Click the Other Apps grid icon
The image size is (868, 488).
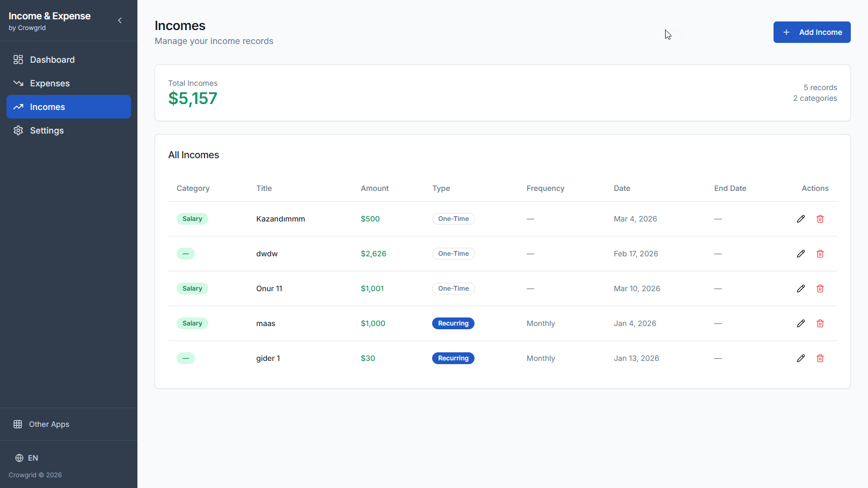click(x=18, y=424)
